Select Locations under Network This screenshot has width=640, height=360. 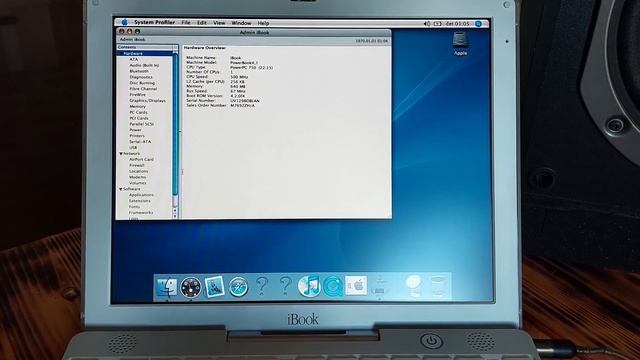pos(138,171)
